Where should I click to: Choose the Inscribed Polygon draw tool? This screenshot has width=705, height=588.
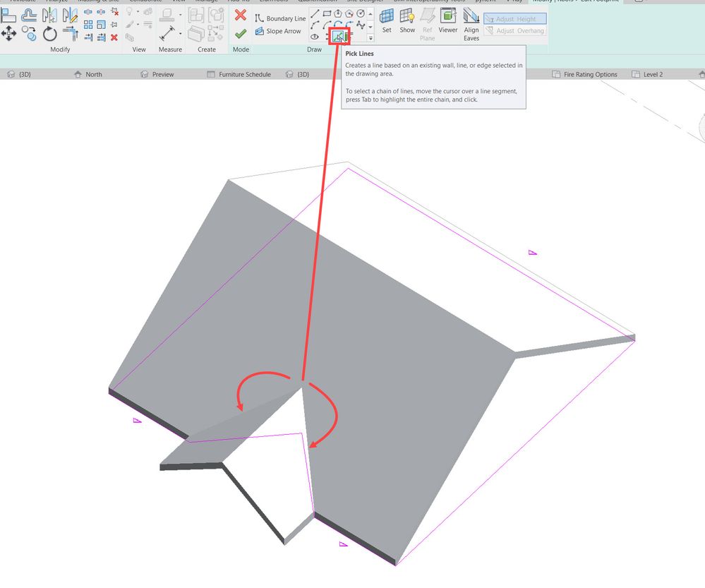coord(338,13)
